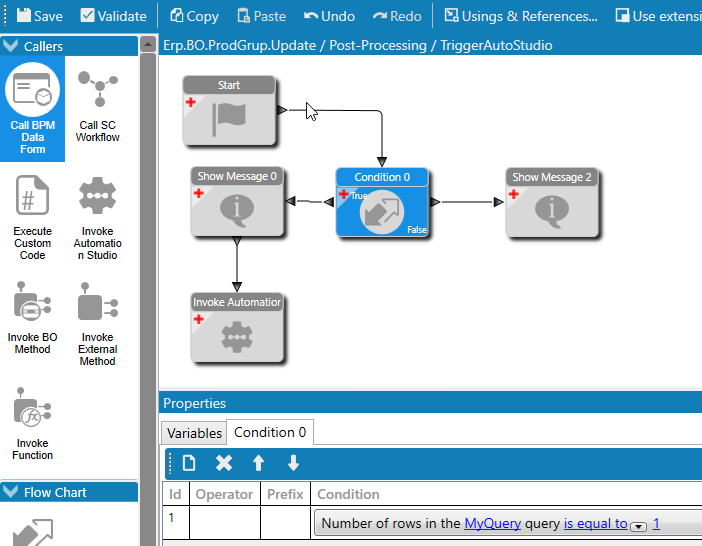Click the Redo toolbar button
Viewport: 702px width, 546px height.
pyautogui.click(x=397, y=16)
